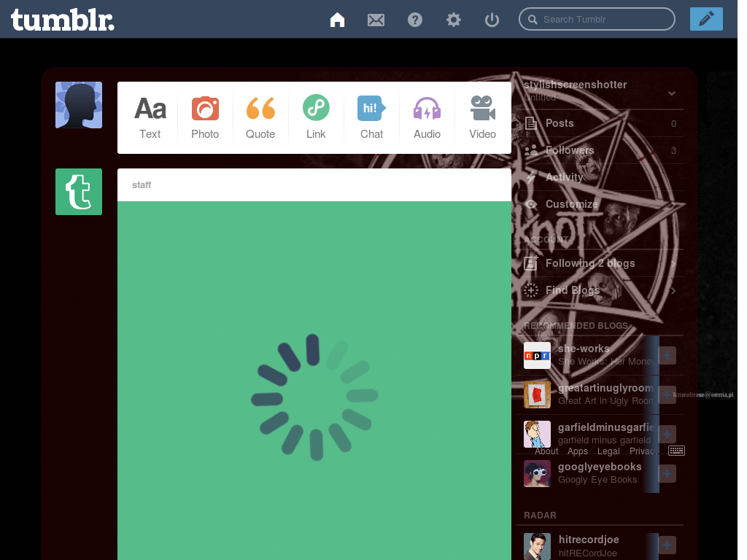Click the hitrecordjoe portrait avatar

point(537,546)
